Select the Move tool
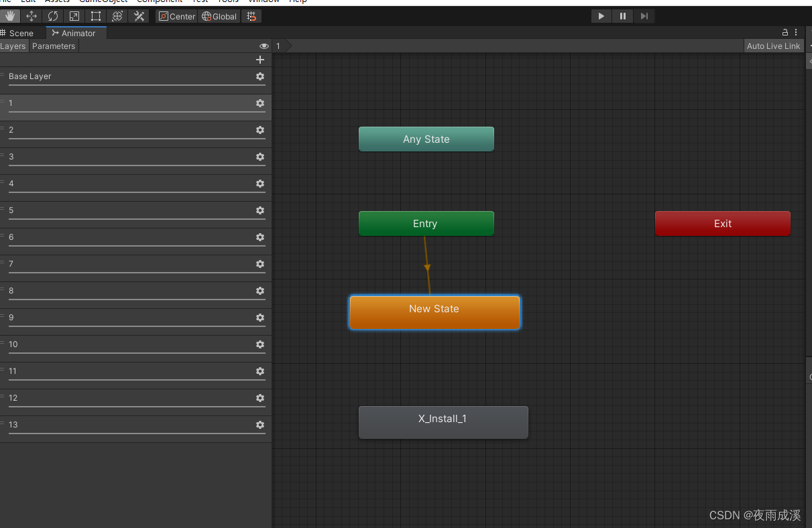The width and height of the screenshot is (812, 528). pos(31,16)
